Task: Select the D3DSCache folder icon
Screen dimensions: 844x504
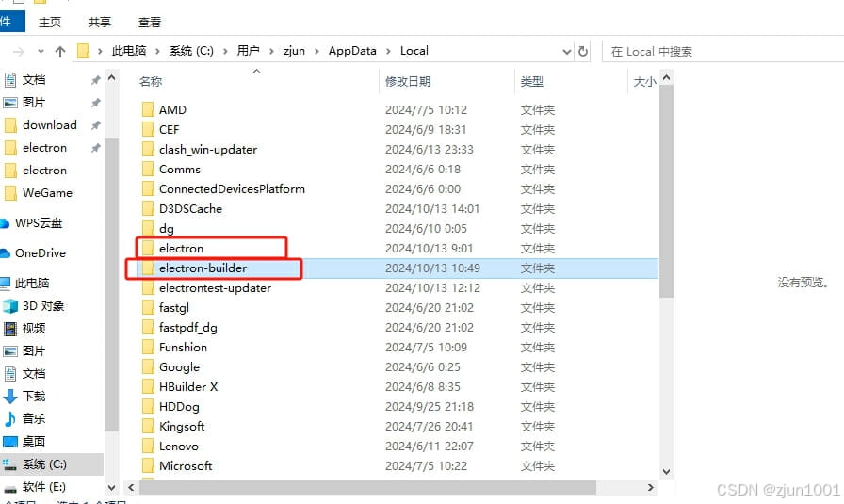Action: (148, 208)
